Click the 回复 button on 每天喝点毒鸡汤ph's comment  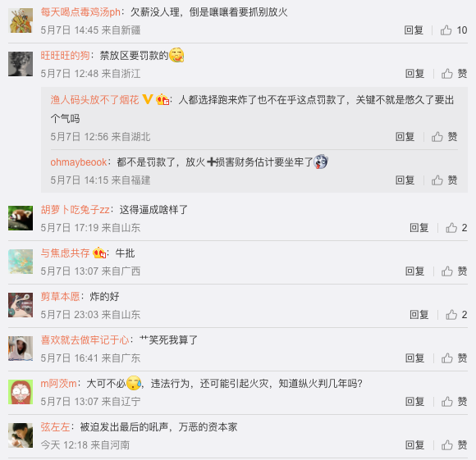[x=414, y=30]
